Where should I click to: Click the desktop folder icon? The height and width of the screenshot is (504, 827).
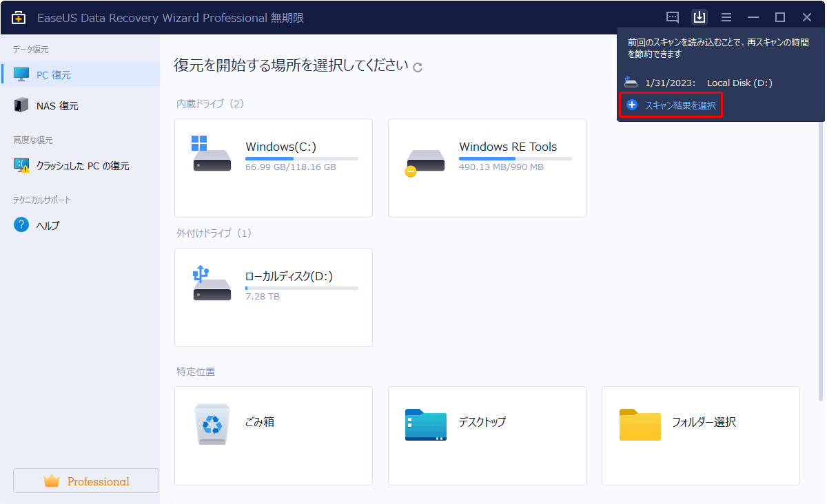(x=425, y=425)
